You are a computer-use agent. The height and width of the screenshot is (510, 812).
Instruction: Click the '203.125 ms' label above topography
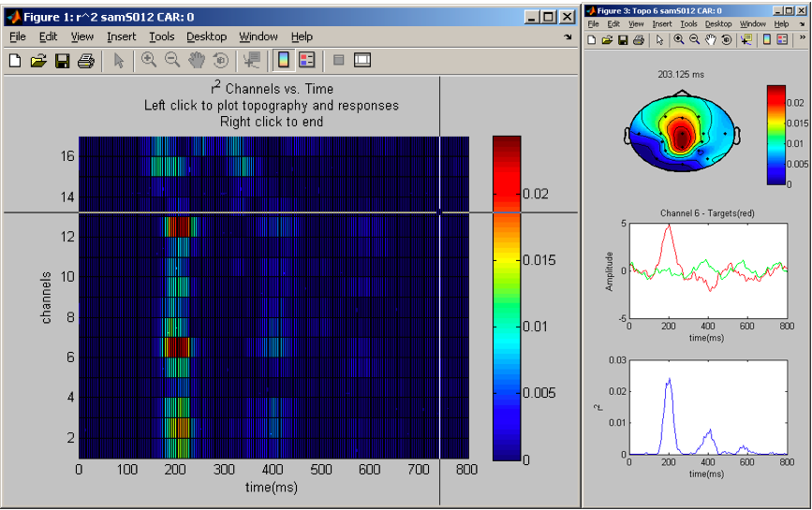[x=681, y=75]
